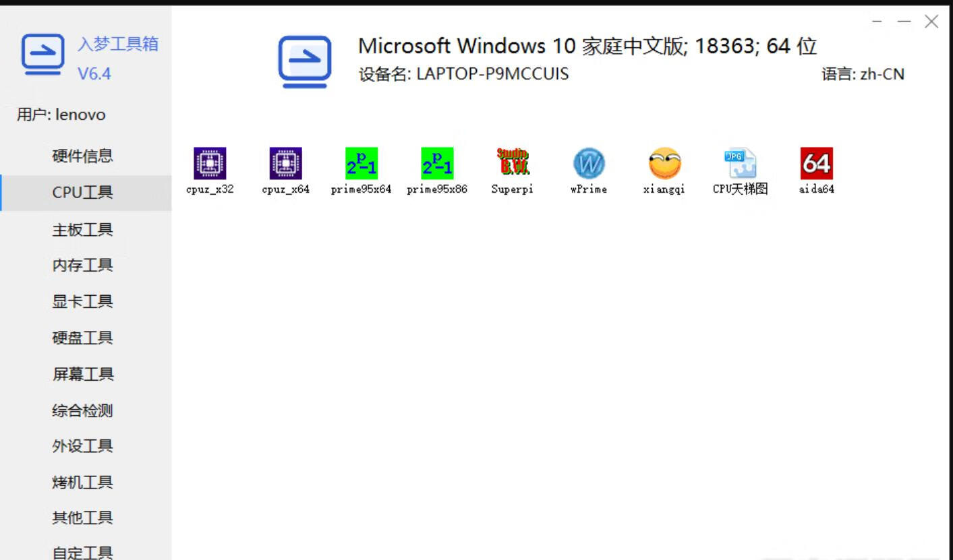The width and height of the screenshot is (953, 560).
Task: Open the CPU天梯图 JPG image
Action: [740, 171]
